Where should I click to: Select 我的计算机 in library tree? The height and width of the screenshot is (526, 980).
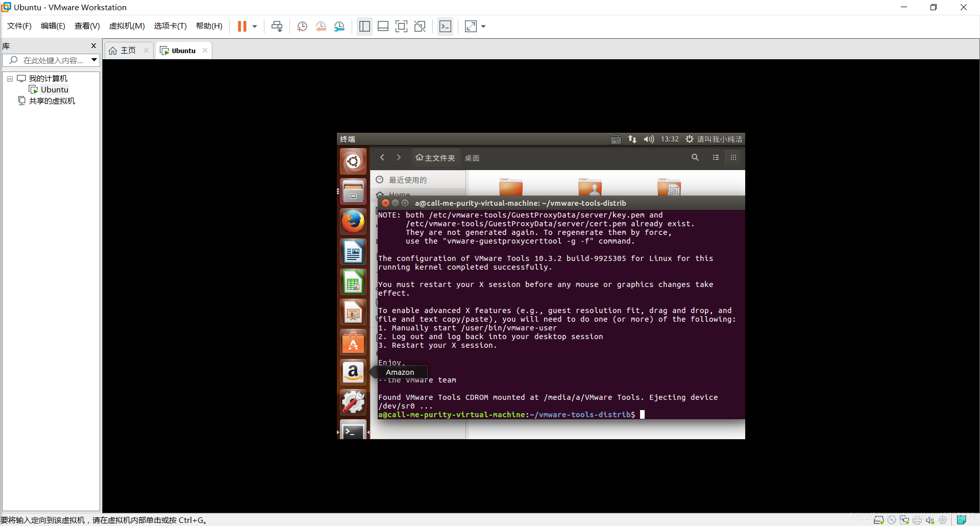tap(48, 79)
